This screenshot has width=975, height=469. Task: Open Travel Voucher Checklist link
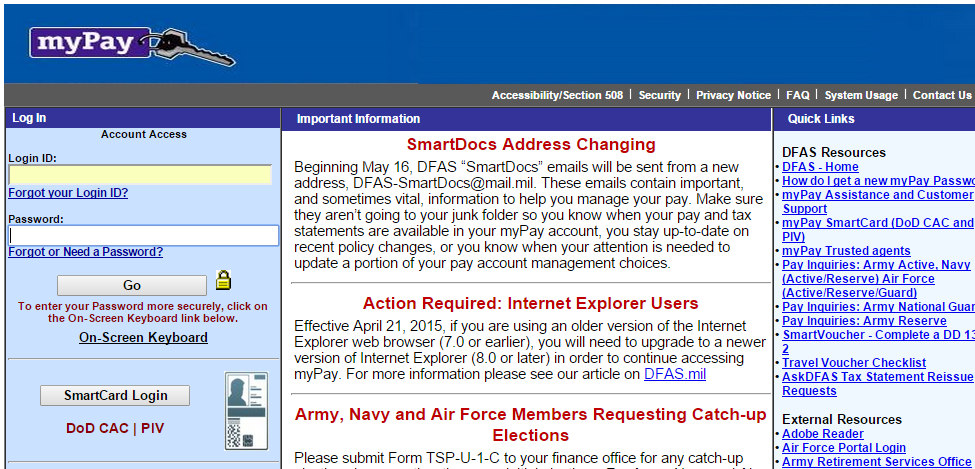(854, 363)
